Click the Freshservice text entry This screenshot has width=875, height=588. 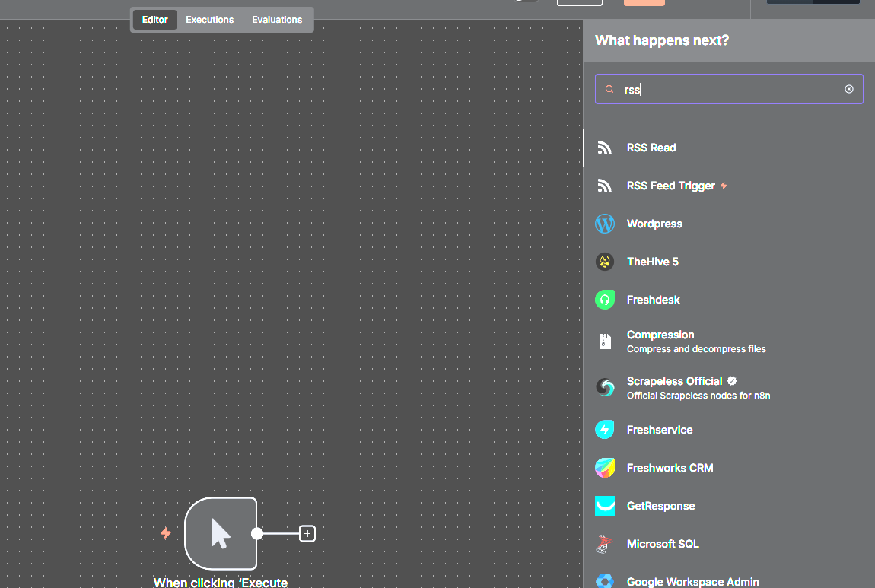[x=660, y=430]
